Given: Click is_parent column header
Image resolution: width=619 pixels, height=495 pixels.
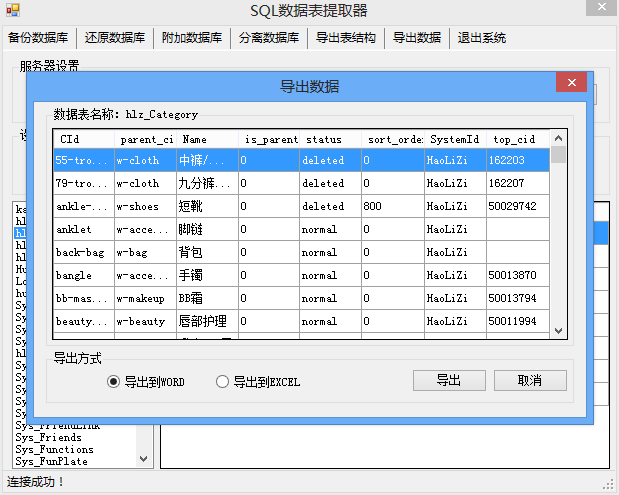Looking at the screenshot, I should coord(269,139).
